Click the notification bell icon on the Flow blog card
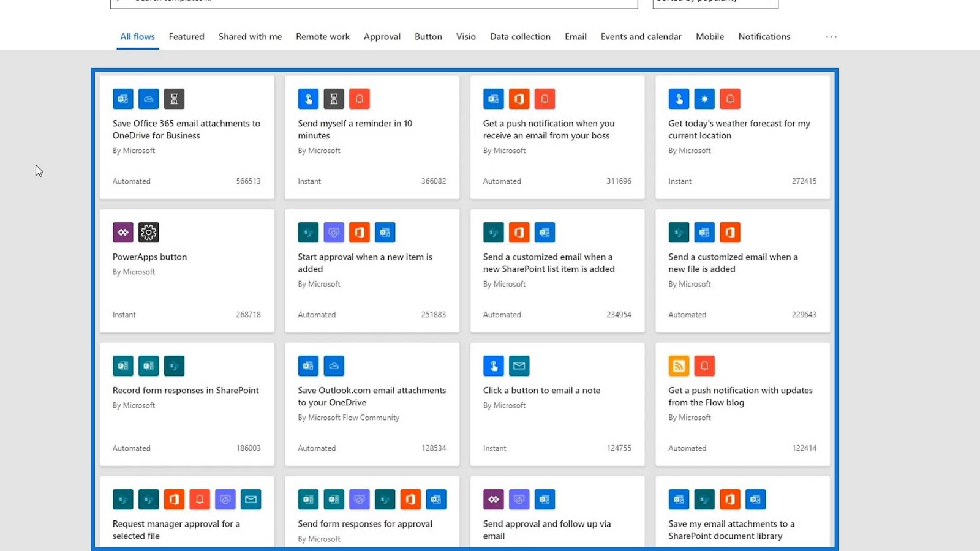 [704, 365]
